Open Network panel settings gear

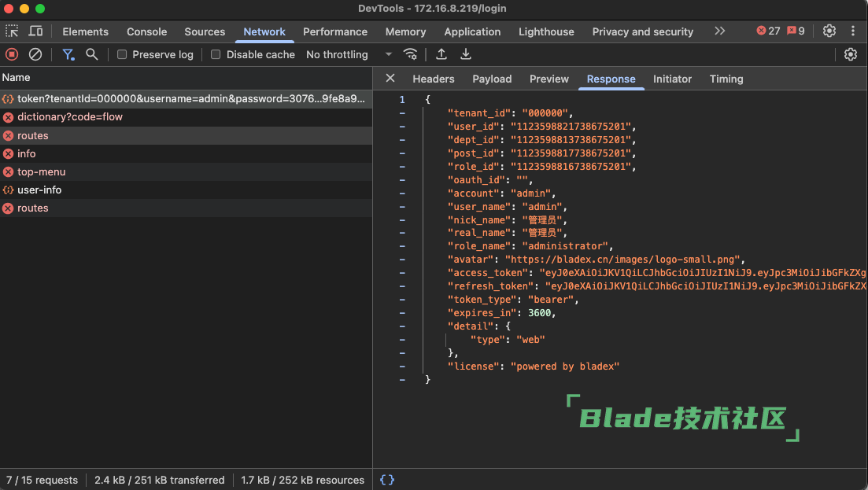tap(850, 54)
